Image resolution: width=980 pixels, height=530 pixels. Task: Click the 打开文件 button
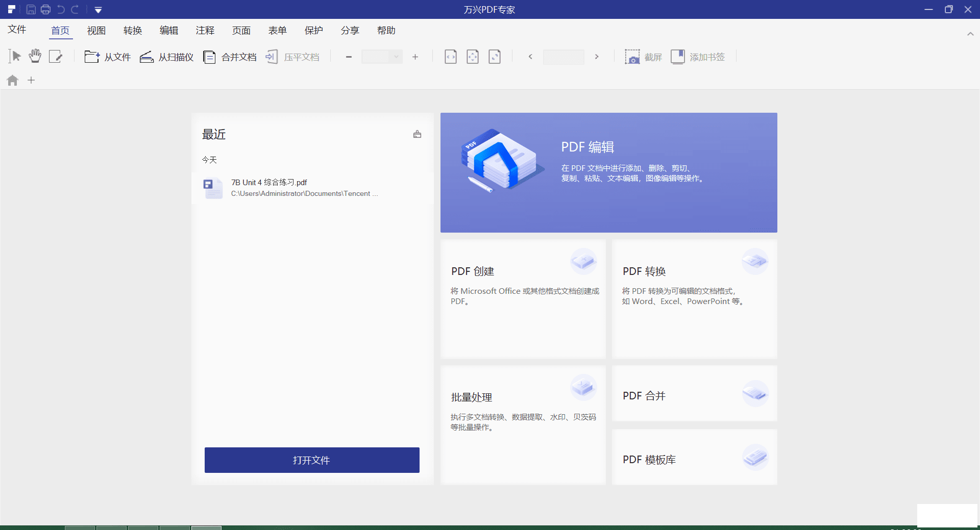(312, 460)
